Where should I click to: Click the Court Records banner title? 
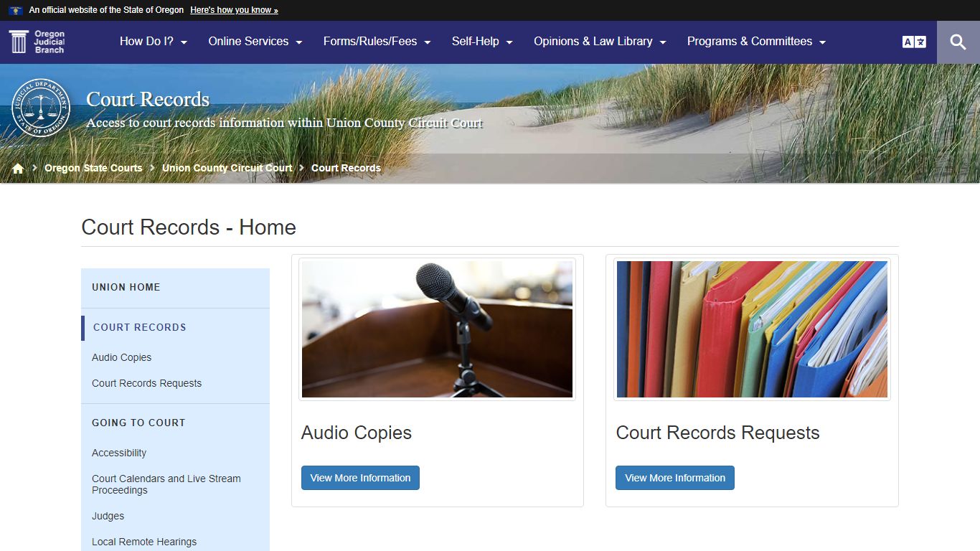tap(148, 99)
